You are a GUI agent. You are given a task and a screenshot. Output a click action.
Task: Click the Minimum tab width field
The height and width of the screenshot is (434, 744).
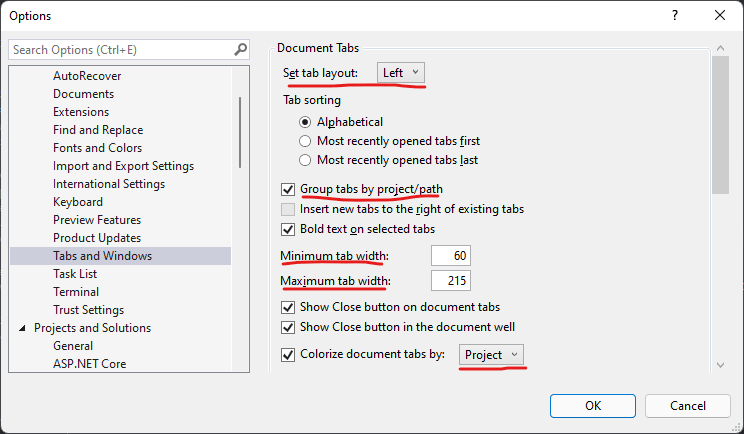[x=451, y=256]
